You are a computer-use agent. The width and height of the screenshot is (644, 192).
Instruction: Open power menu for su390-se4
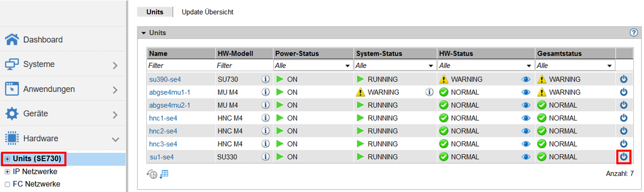coord(624,79)
